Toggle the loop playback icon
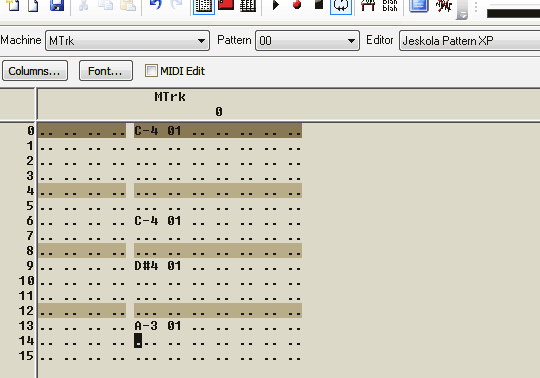540x378 pixels. [x=341, y=6]
